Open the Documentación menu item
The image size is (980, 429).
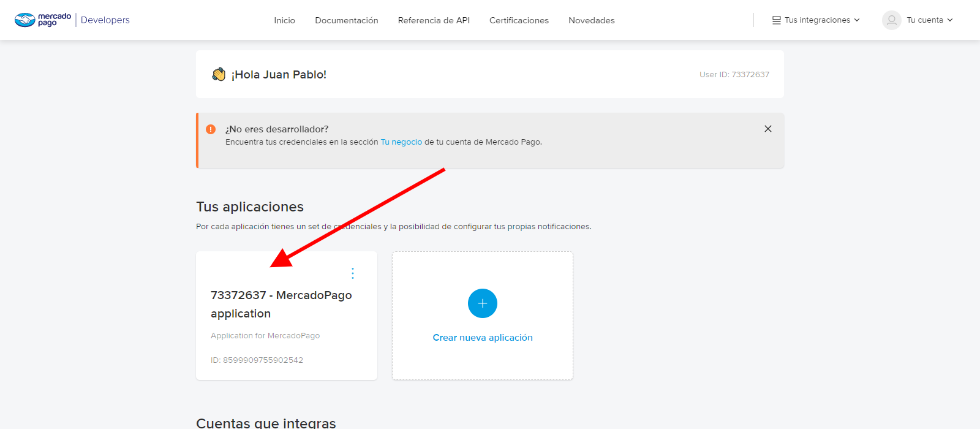347,20
